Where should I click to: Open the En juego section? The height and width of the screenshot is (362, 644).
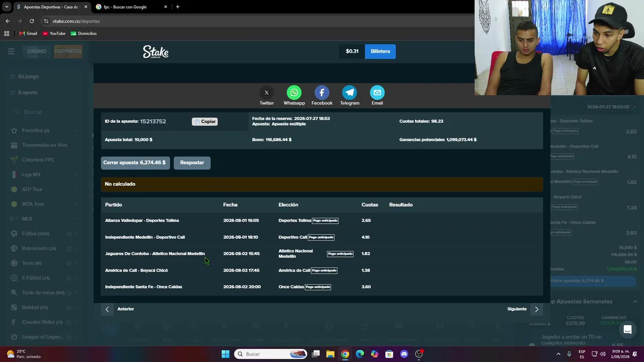(28, 76)
